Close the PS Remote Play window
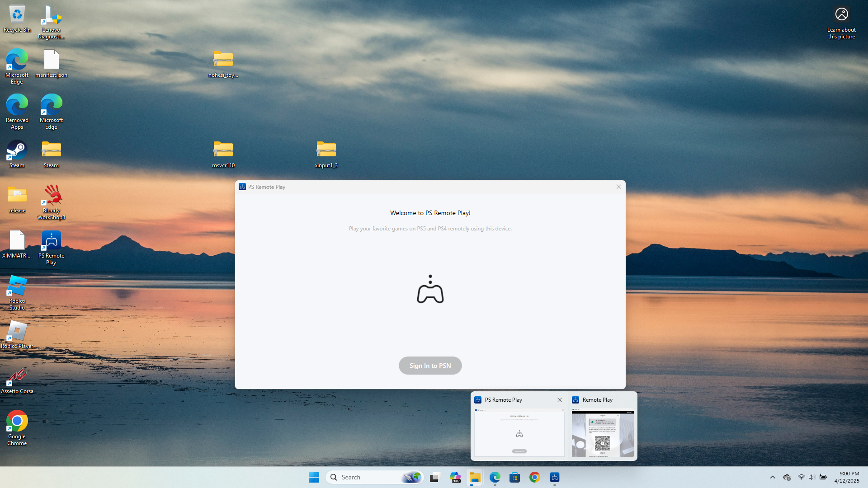This screenshot has height=488, width=868. click(x=619, y=187)
